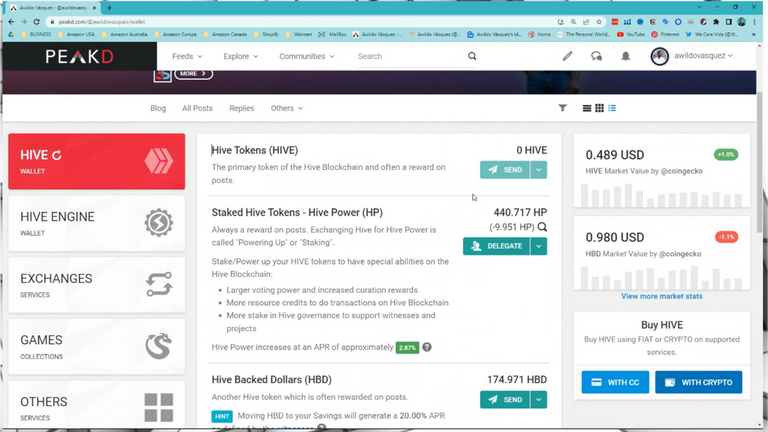Switch to grid view icon

click(599, 108)
